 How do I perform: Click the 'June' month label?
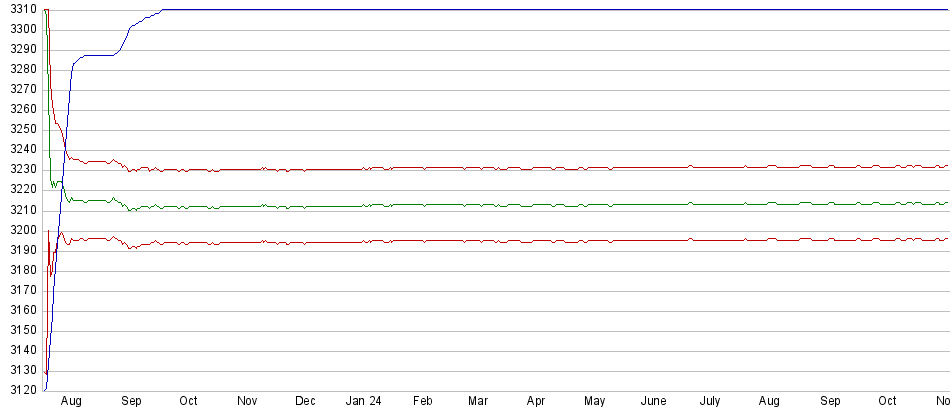click(x=653, y=401)
